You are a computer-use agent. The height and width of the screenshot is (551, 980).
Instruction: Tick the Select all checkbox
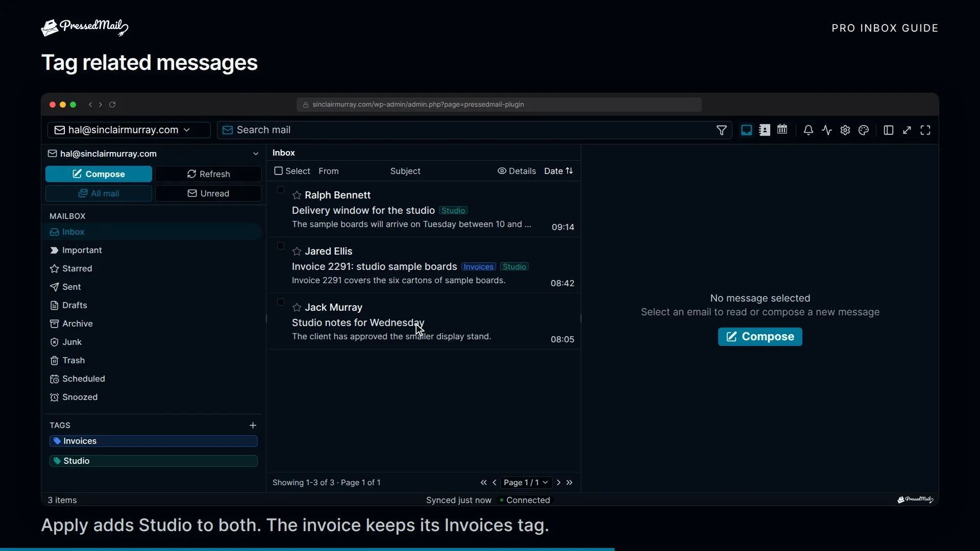click(x=278, y=171)
